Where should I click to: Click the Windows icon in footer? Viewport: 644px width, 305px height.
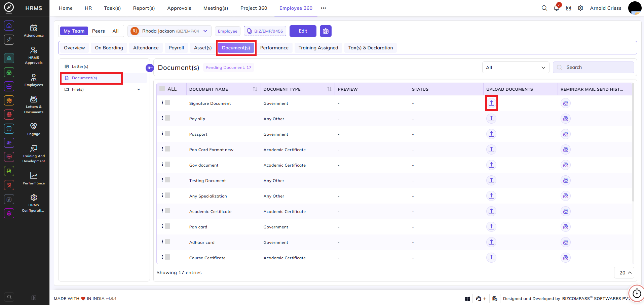[x=467, y=299]
